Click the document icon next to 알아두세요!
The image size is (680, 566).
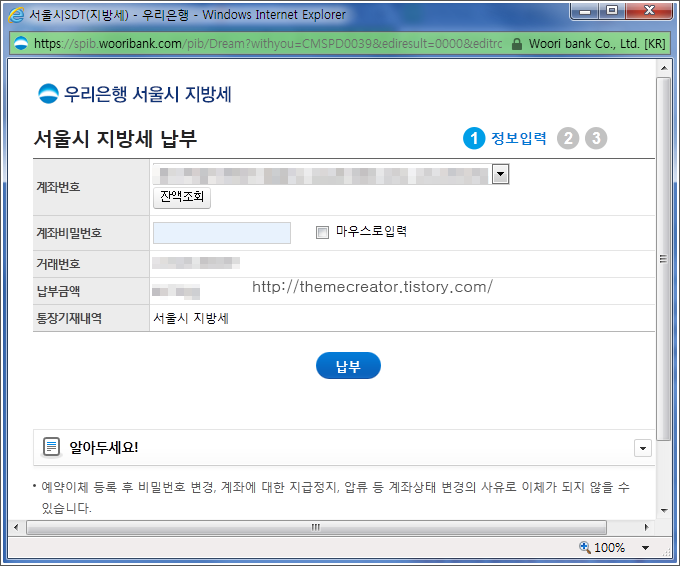click(51, 447)
